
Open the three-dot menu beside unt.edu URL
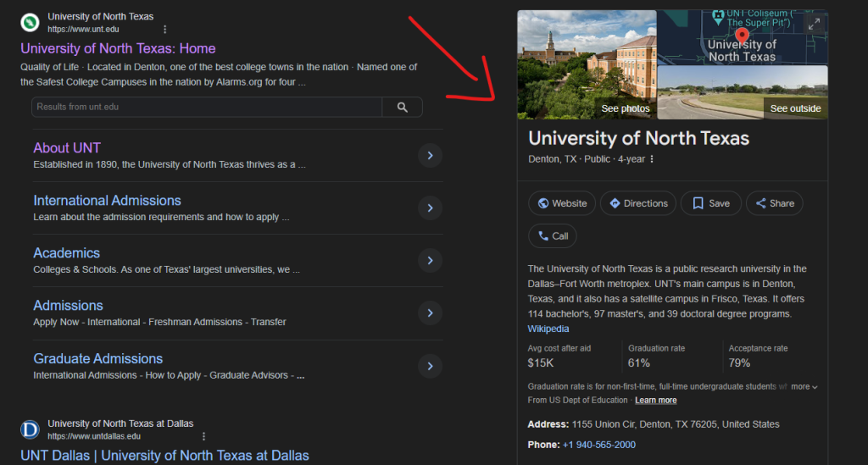click(x=164, y=30)
